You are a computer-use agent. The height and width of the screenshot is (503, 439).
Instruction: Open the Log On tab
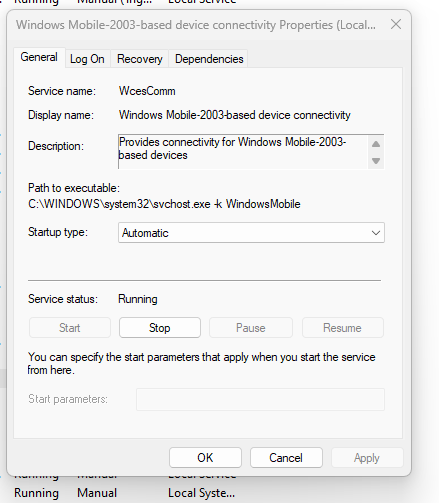87,59
